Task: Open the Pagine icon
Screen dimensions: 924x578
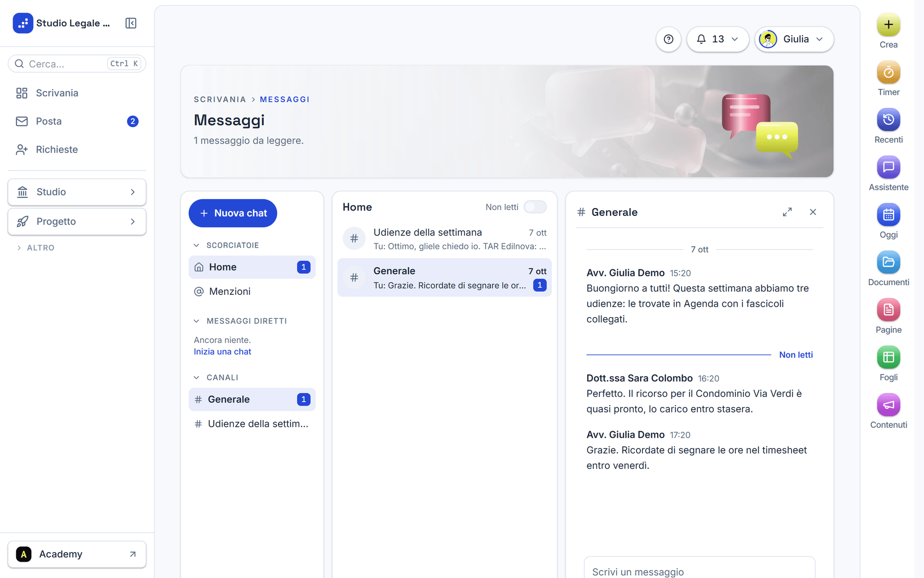Action: (888, 310)
